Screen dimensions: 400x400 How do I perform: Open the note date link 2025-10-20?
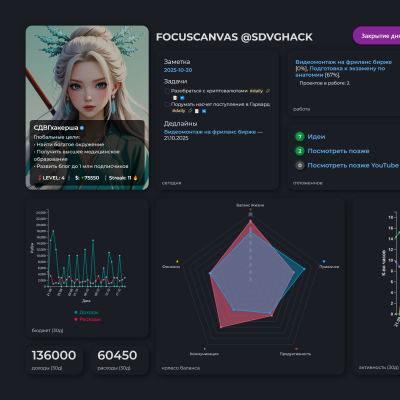[x=178, y=70]
